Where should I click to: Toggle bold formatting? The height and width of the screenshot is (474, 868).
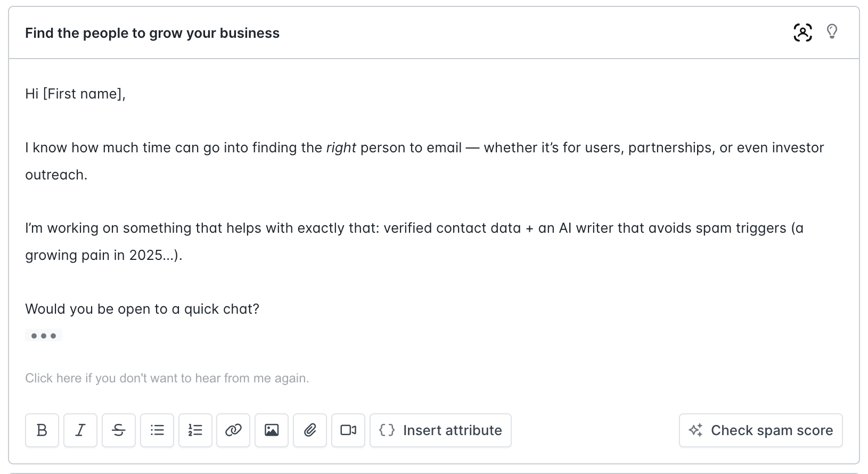[x=42, y=430]
